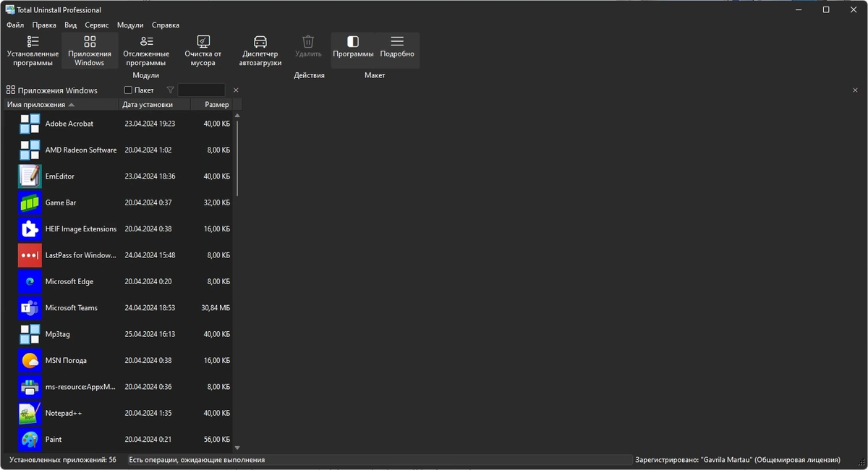Maximize the Total Uninstall window
Viewport: 868px width, 470px height.
click(826, 10)
